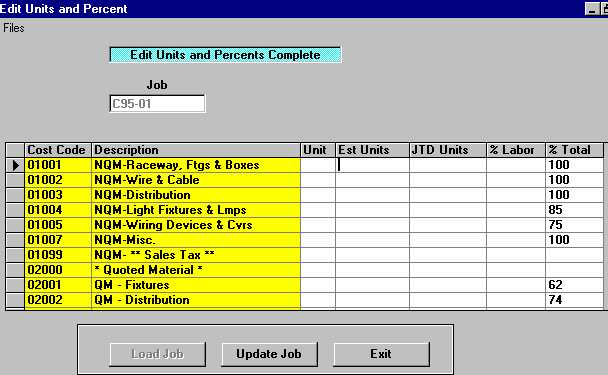Click description NQM-Wiring Devices & Cvrs
This screenshot has height=375, width=608.
(x=196, y=225)
